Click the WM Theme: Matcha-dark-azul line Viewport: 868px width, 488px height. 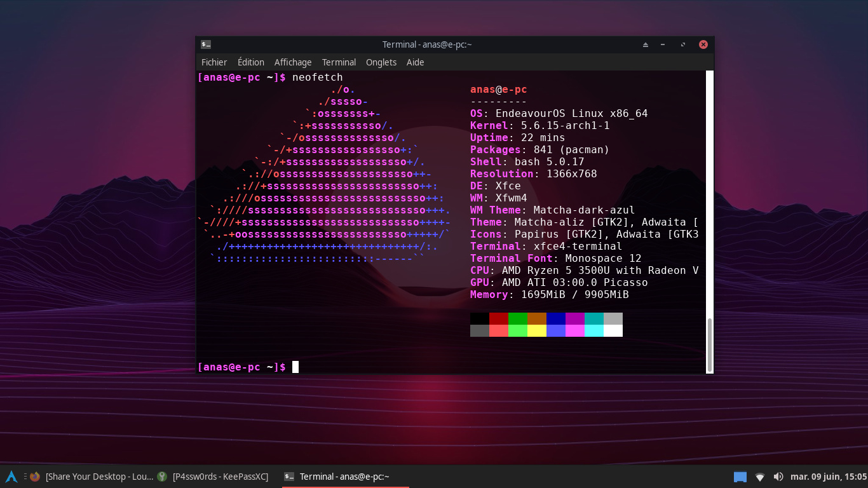pos(553,210)
